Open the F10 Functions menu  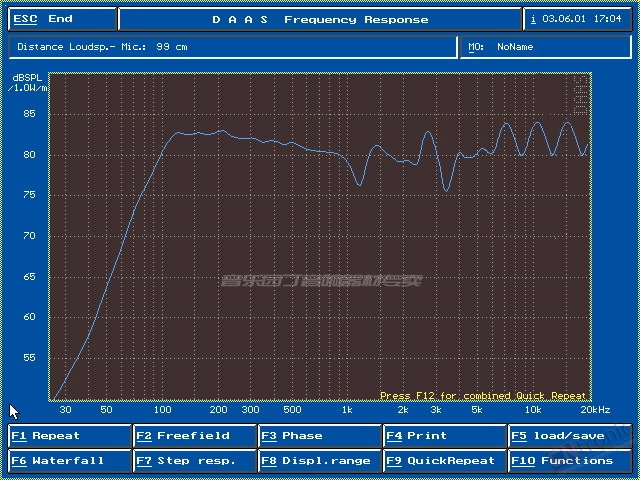pos(570,461)
